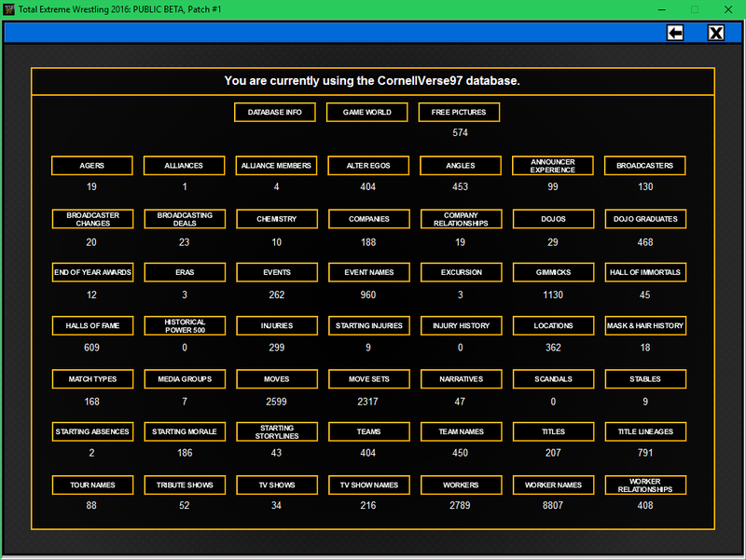
Task: Open the Database Info section
Action: 274,112
